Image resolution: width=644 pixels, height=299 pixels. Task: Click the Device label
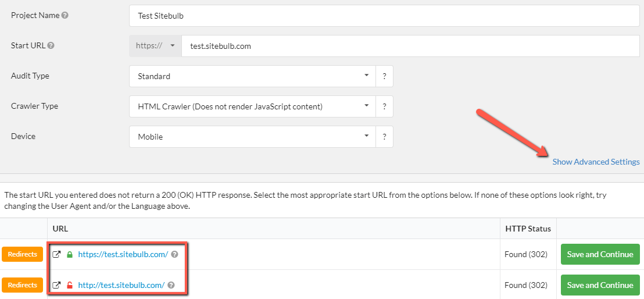coord(23,136)
